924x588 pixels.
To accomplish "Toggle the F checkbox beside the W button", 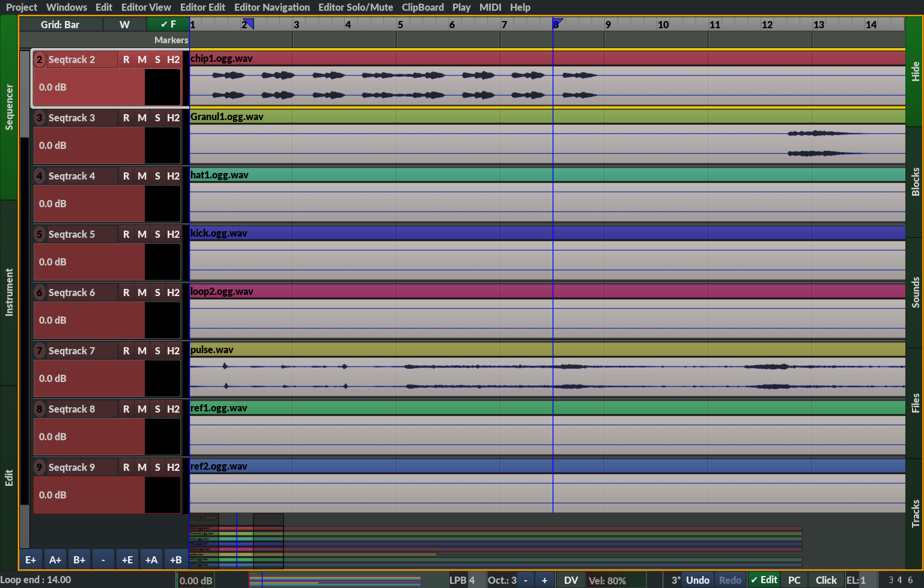I will (168, 25).
